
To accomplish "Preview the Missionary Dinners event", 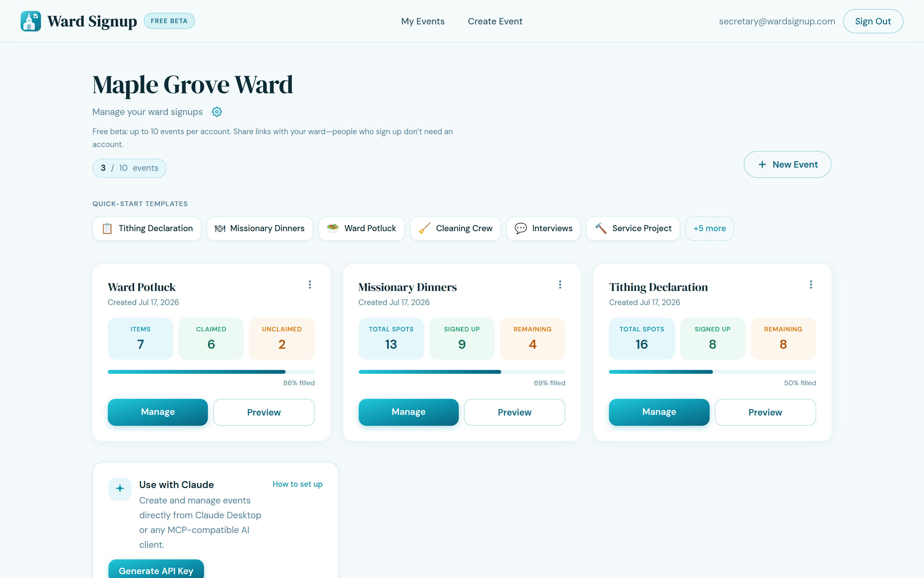I will tap(514, 412).
